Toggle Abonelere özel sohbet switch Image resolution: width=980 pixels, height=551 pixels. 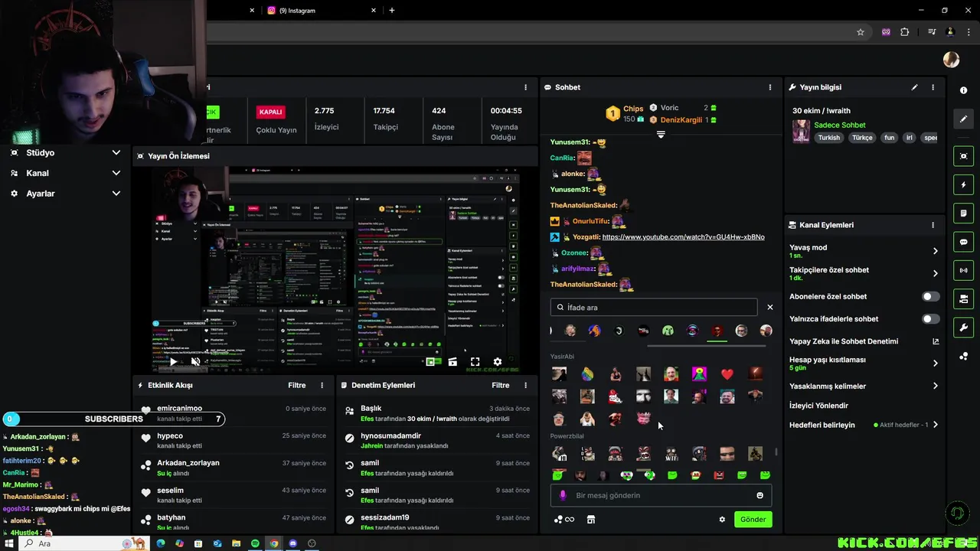930,296
